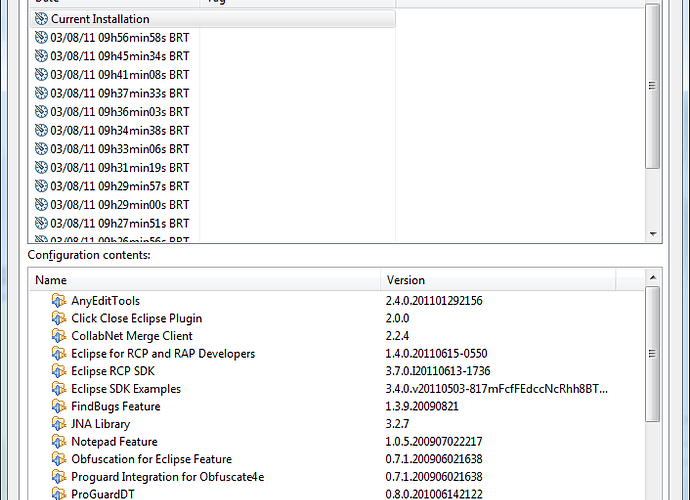Select configuration 03/08/11 09h37min33s BRT

click(x=120, y=93)
